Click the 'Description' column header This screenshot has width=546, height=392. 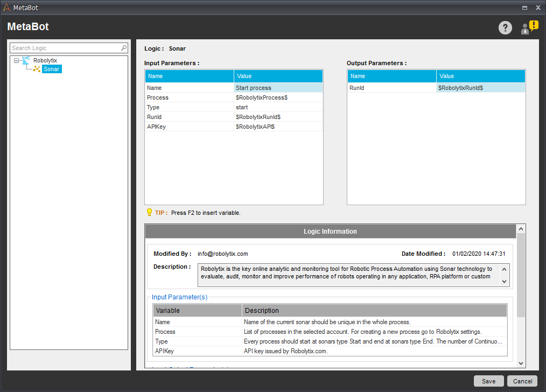(374, 310)
